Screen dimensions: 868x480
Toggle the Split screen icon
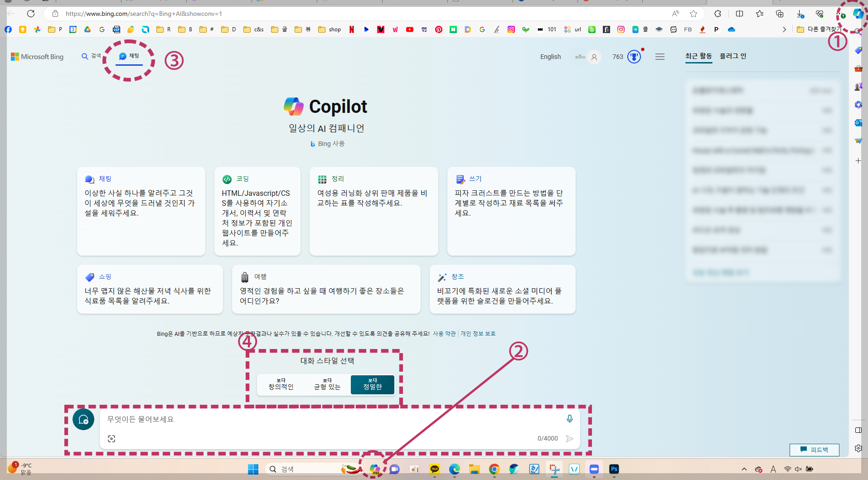pyautogui.click(x=739, y=14)
